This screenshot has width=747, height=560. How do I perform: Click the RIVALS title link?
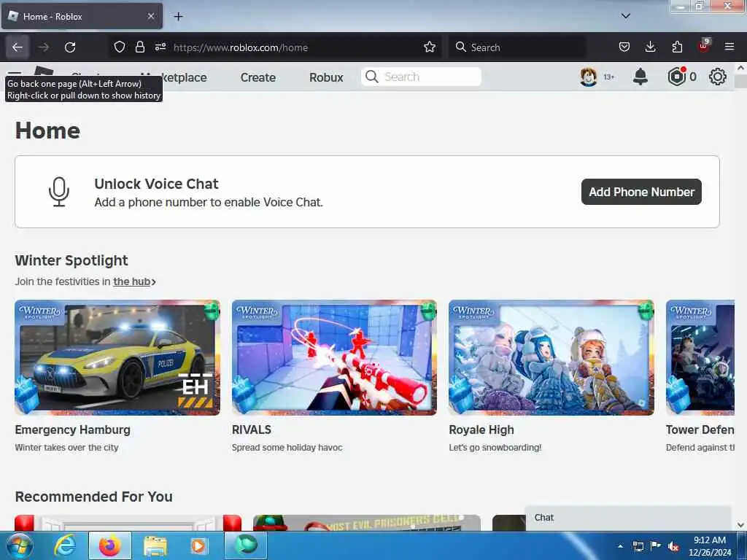coord(252,429)
